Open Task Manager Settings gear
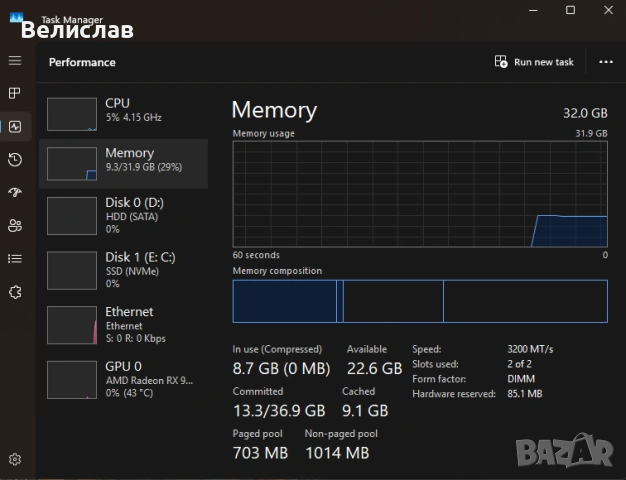The width and height of the screenshot is (626, 480). pos(15,459)
